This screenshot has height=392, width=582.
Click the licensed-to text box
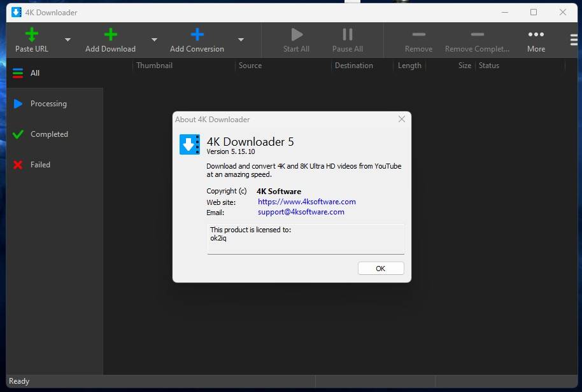pos(306,239)
